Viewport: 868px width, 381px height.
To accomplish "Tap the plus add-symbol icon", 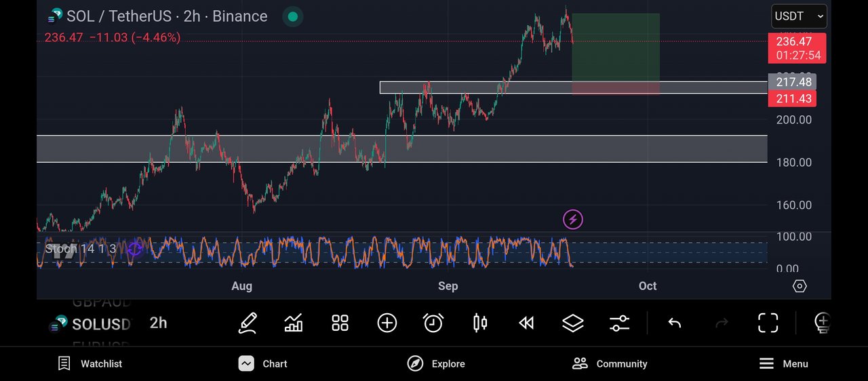I will [x=387, y=323].
